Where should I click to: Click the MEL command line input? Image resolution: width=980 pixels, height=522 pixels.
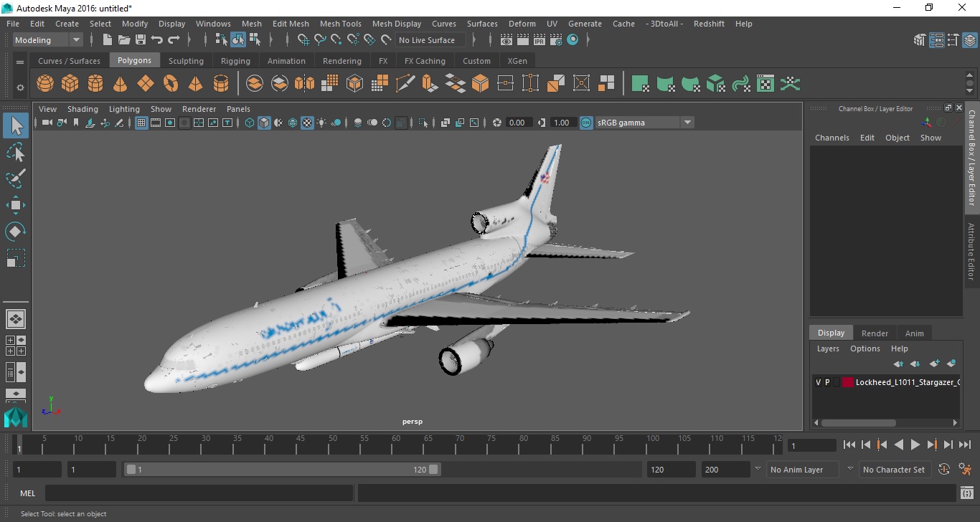click(199, 493)
